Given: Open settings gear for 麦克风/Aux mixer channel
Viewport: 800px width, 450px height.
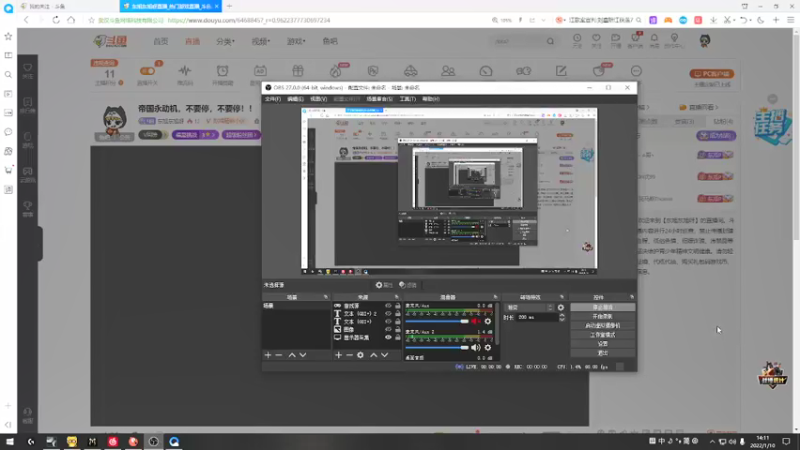Looking at the screenshot, I should pos(488,321).
